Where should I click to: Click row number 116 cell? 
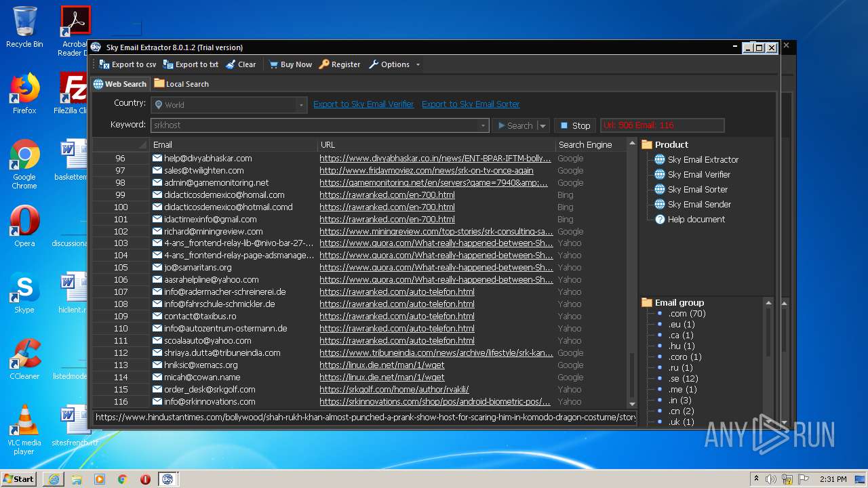[x=121, y=401]
